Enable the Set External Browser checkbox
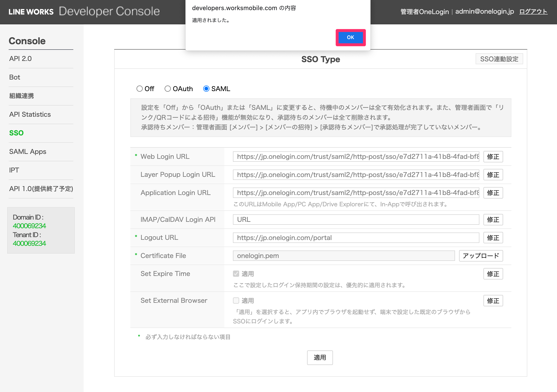 236,301
